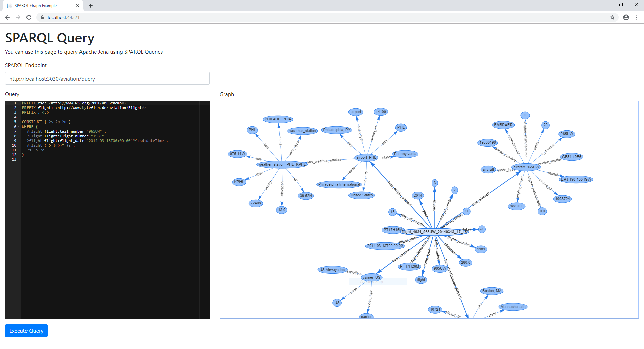Click the 1008724 node
Viewport: 644px width, 349px height.
click(562, 199)
